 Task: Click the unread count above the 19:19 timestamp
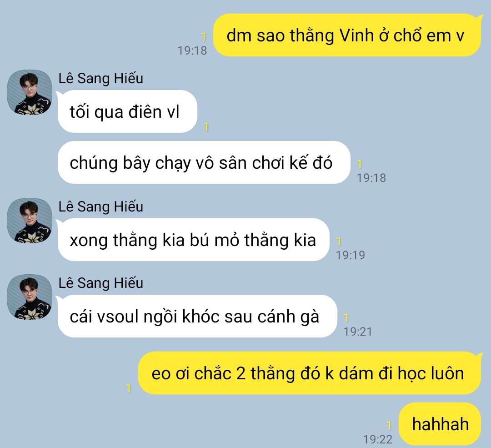point(339,242)
